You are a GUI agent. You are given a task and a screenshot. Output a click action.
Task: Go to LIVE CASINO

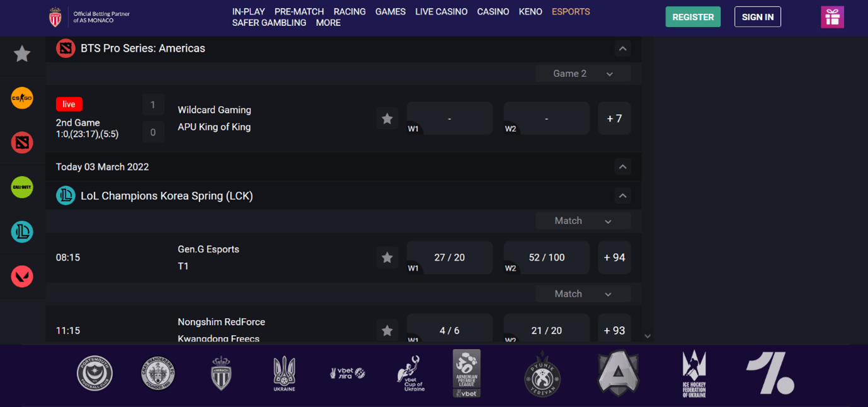coord(442,12)
